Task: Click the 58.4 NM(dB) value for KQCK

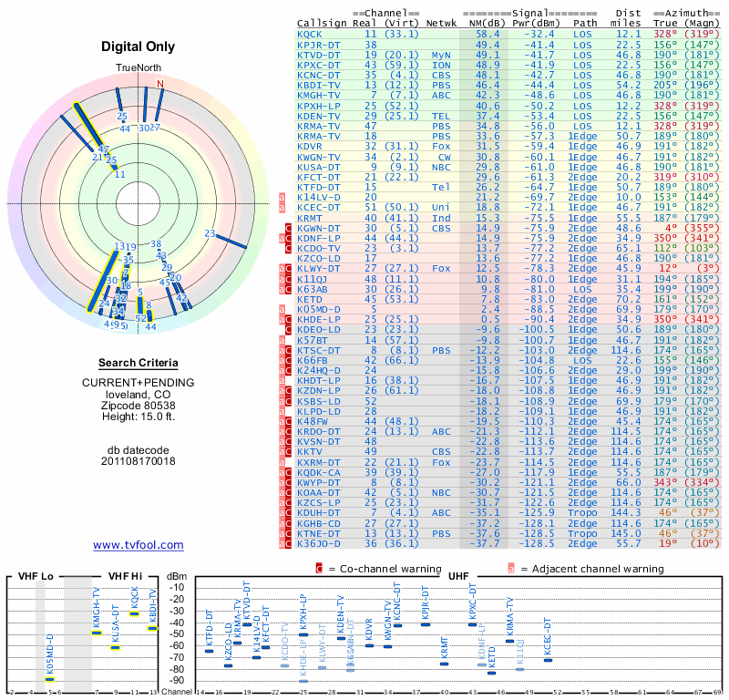Action: click(488, 34)
